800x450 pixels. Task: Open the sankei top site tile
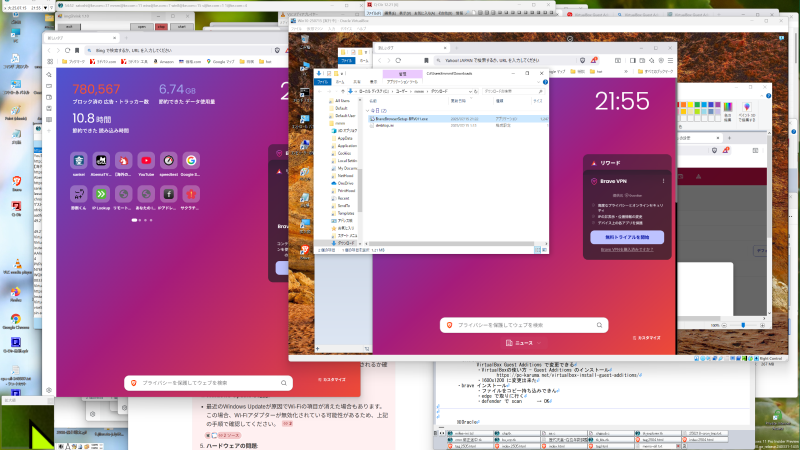[79, 161]
